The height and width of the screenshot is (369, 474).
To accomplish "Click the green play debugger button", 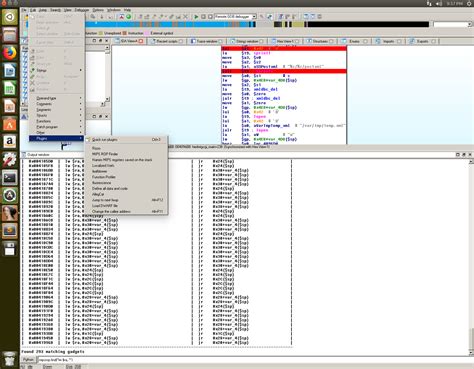I will [196, 16].
